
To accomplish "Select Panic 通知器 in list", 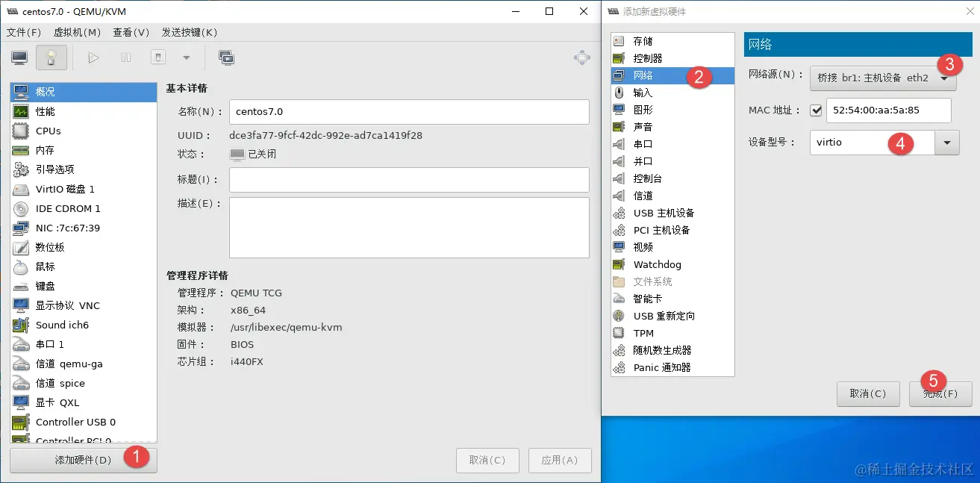I will pyautogui.click(x=672, y=367).
